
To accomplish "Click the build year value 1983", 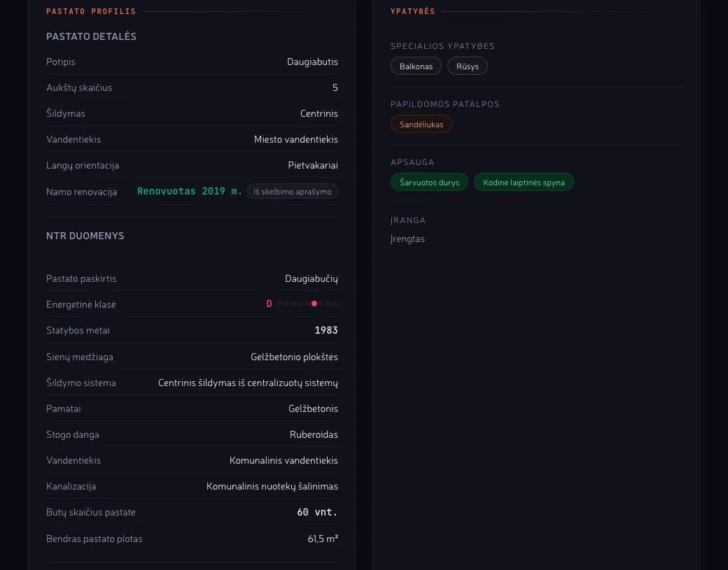I will [326, 330].
